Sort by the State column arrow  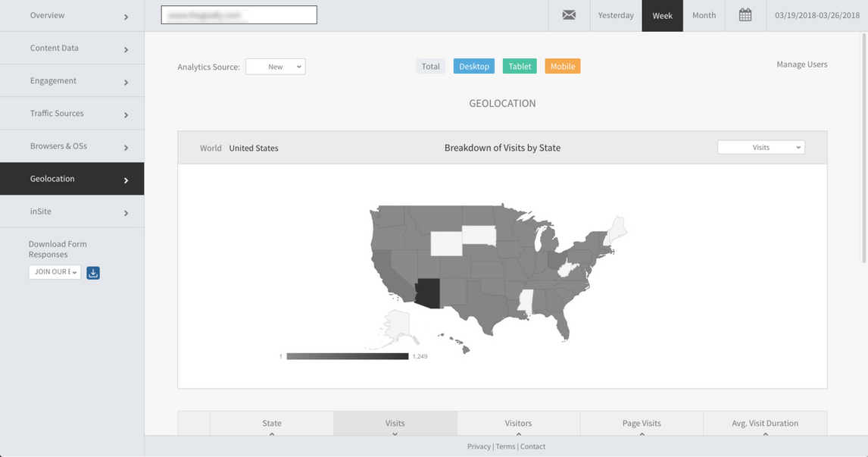pos(272,434)
